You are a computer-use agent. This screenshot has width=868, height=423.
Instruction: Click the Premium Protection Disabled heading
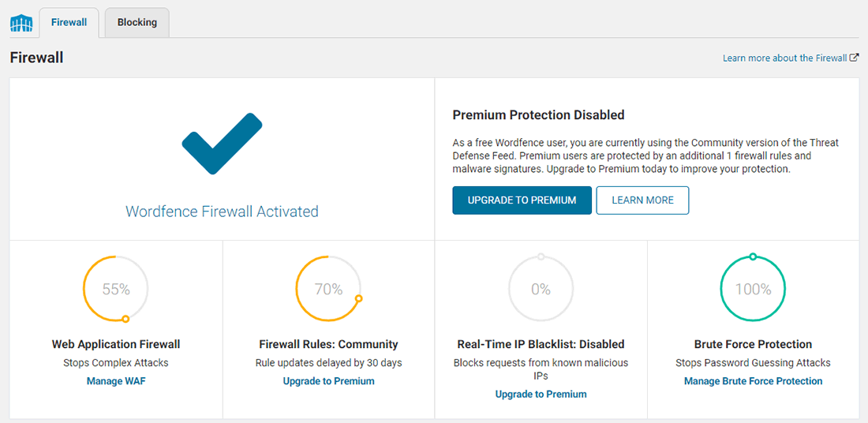[x=538, y=115]
